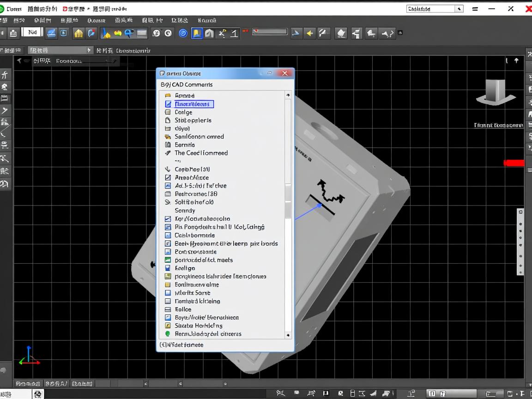Select the 'The Ceed lionrreed' list entry
Viewport: 532px width, 399px height.
201,153
